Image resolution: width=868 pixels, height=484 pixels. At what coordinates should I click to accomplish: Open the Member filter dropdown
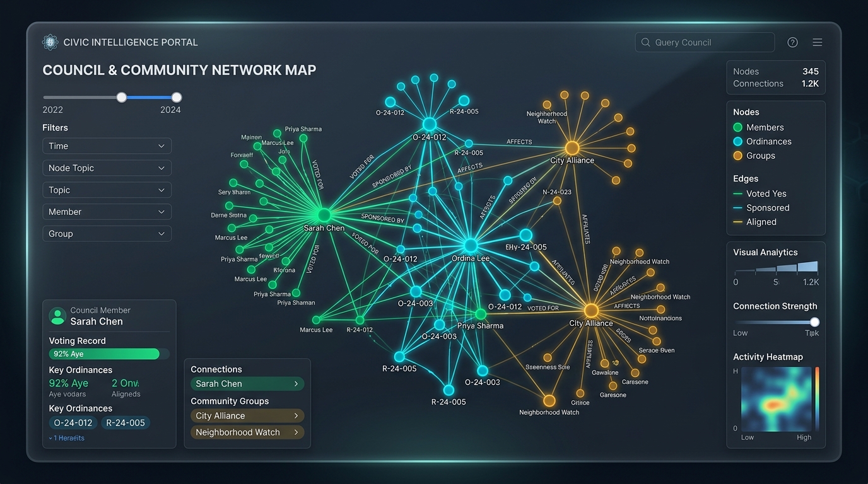(107, 212)
